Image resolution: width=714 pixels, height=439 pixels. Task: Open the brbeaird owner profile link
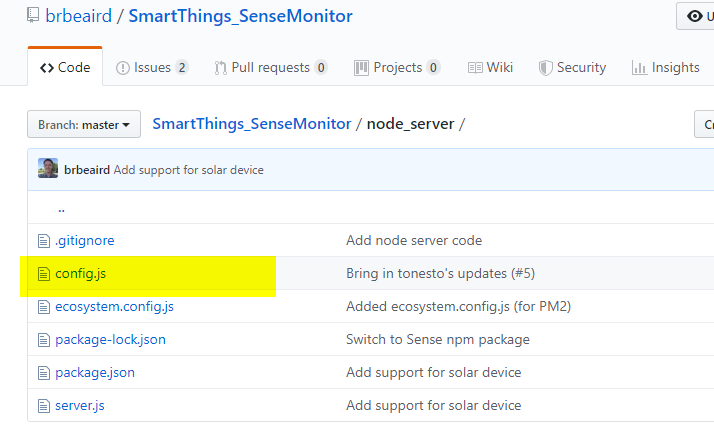[x=78, y=16]
